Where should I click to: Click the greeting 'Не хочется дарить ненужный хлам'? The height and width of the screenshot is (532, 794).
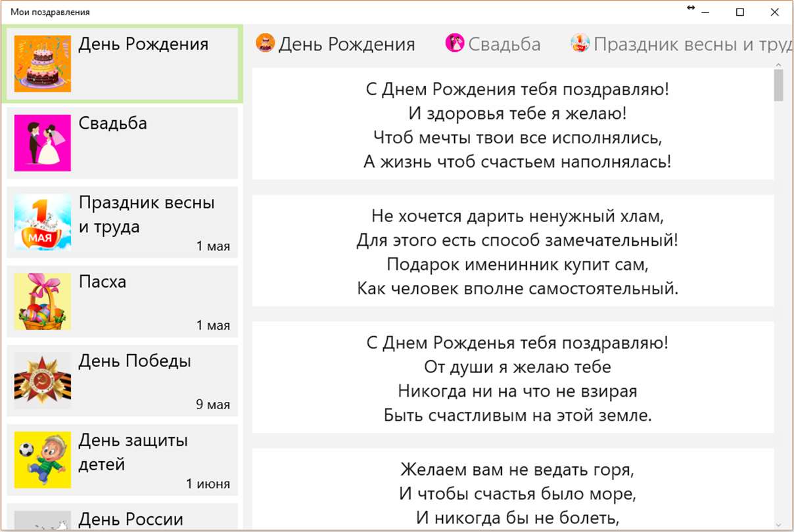pos(513,251)
